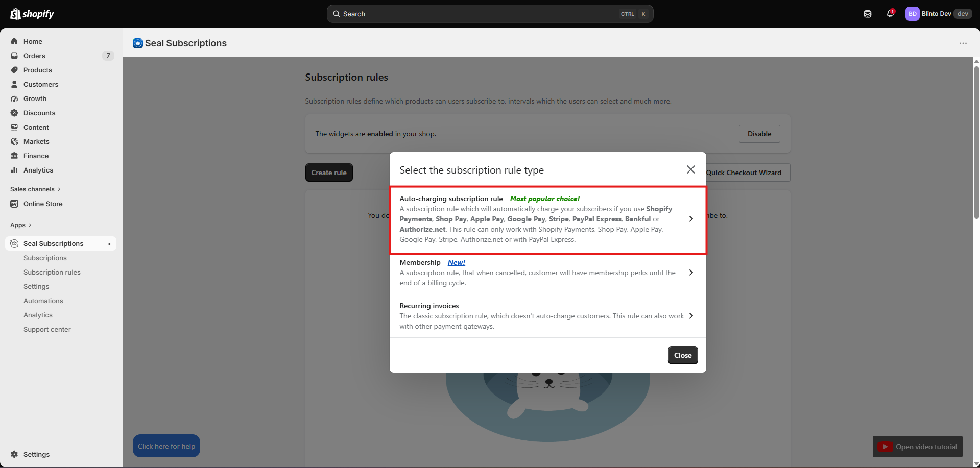The image size is (980, 468).
Task: Open Markets in sidebar
Action: pyautogui.click(x=36, y=141)
